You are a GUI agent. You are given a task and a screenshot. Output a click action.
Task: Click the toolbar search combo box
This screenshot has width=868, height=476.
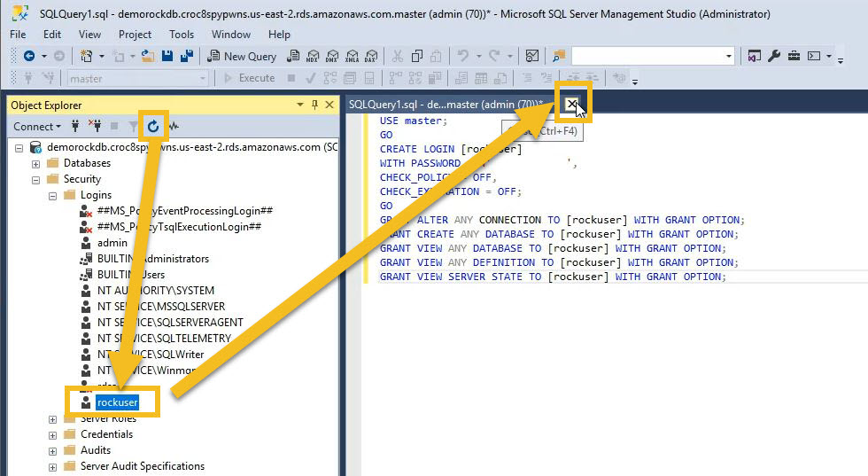(654, 56)
